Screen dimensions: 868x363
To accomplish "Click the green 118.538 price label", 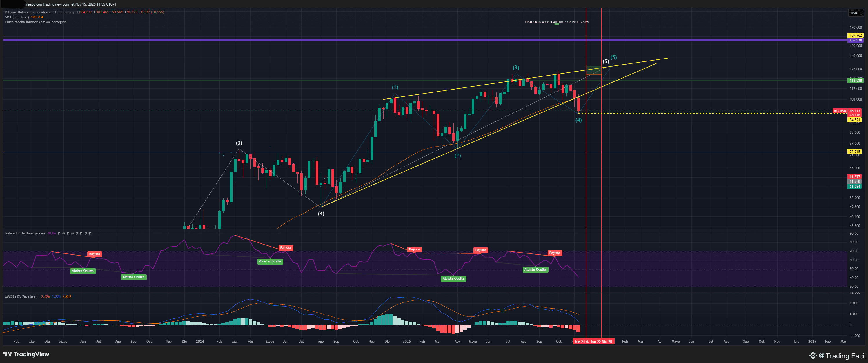I will [x=855, y=81].
